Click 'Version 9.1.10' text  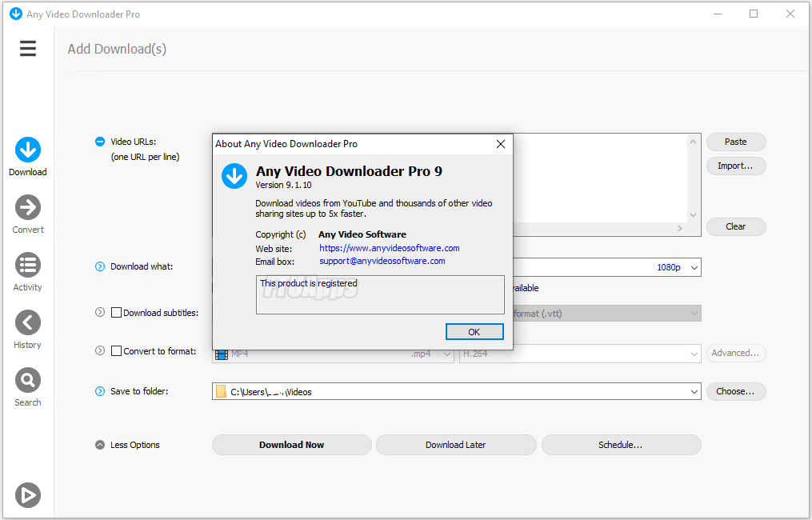(x=284, y=185)
